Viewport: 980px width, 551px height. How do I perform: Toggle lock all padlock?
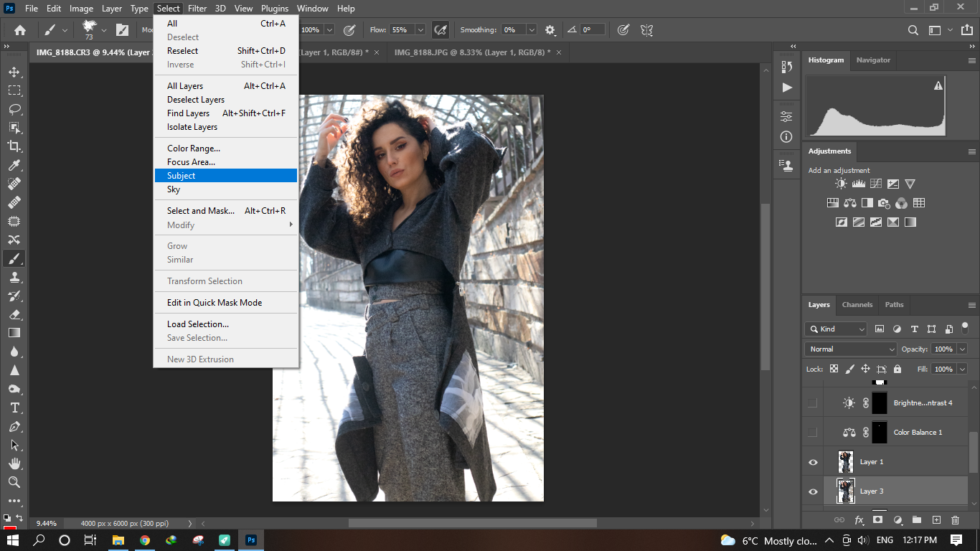pos(897,369)
